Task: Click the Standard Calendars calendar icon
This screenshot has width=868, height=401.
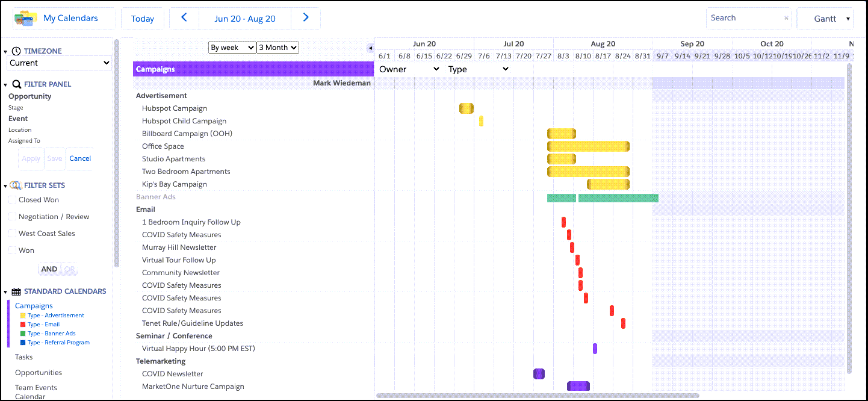Action: [16, 291]
